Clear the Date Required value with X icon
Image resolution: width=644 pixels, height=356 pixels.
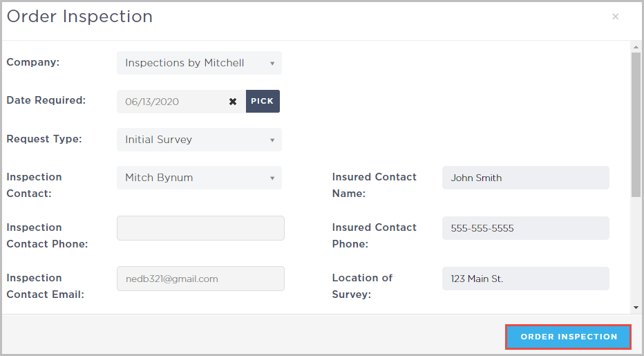[233, 102]
